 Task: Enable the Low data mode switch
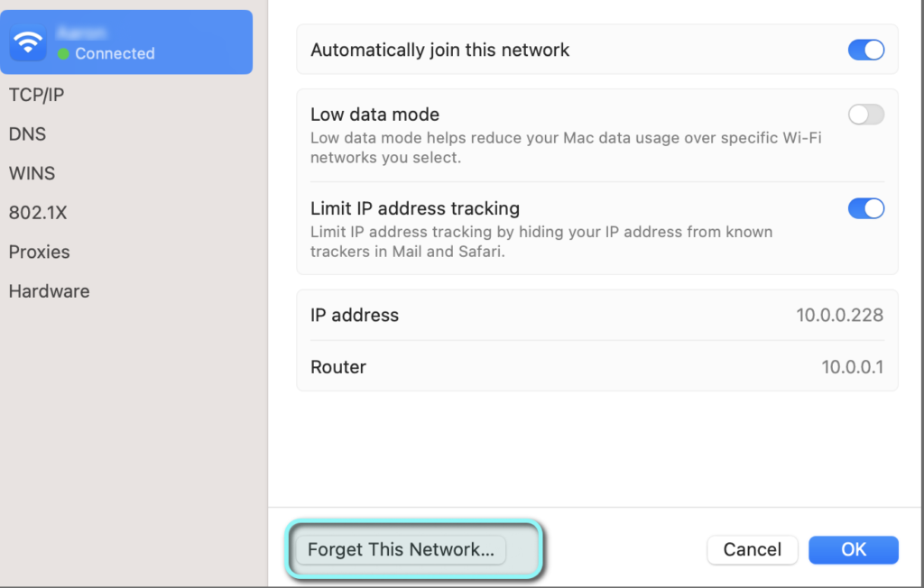click(865, 115)
